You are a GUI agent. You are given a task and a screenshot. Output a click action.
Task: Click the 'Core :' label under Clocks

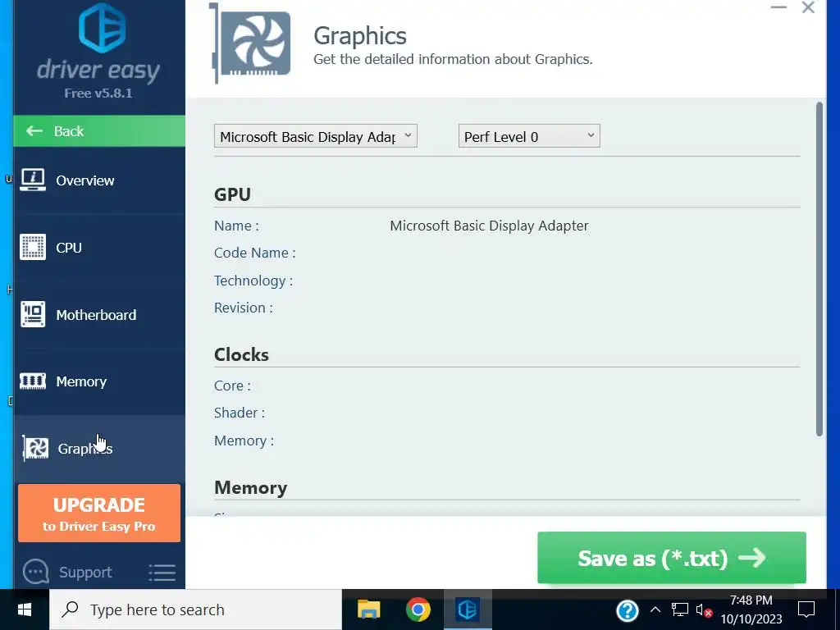coord(232,386)
